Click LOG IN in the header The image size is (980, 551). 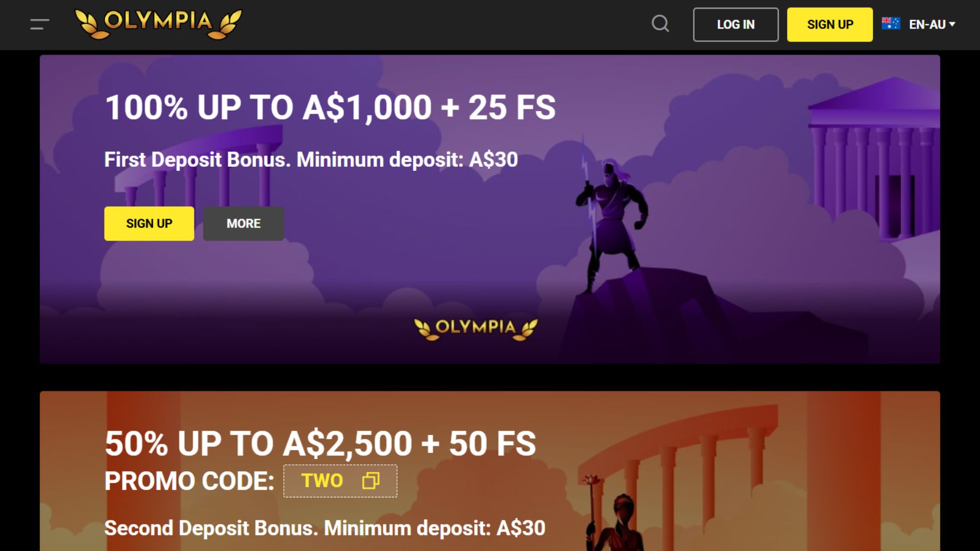click(736, 24)
